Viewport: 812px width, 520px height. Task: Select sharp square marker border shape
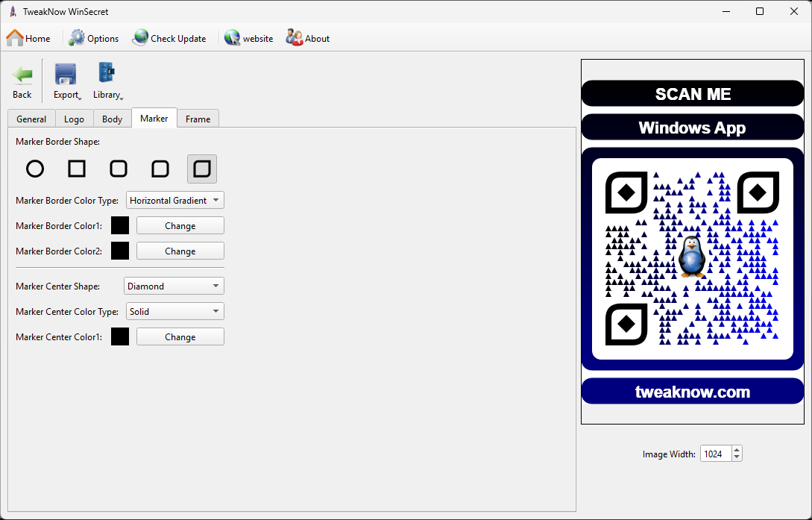77,169
